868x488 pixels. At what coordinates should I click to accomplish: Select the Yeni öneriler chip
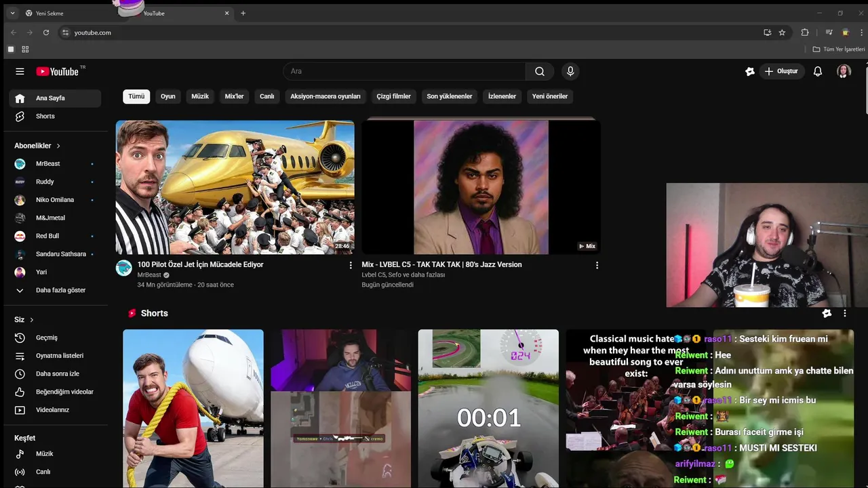pyautogui.click(x=550, y=96)
